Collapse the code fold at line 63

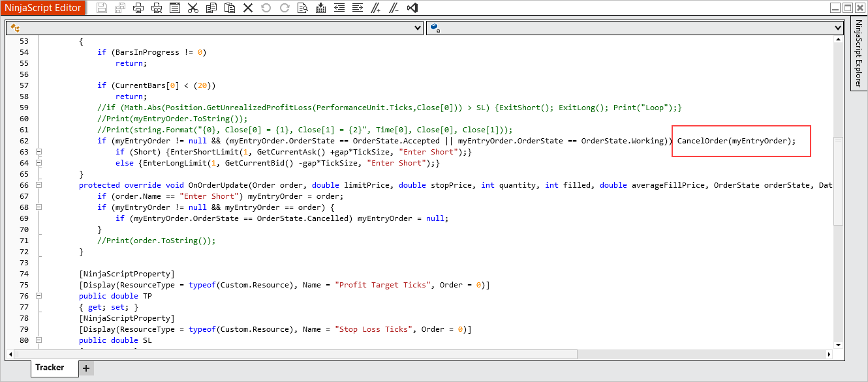(x=39, y=152)
